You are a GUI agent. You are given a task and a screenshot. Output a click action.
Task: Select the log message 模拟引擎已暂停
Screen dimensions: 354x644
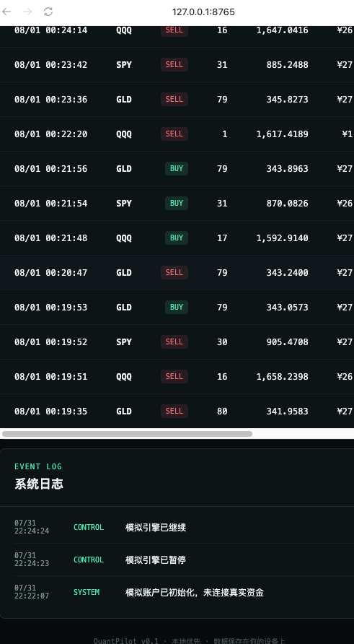[156, 560]
